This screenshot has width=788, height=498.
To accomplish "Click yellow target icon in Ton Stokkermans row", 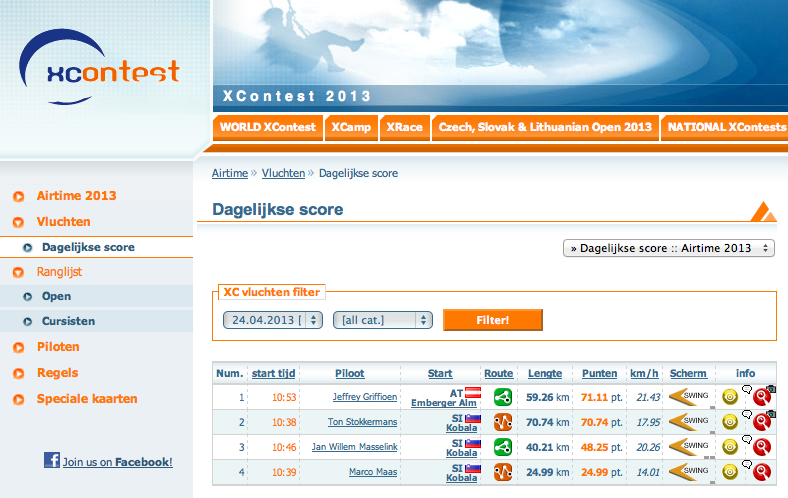I will pos(730,422).
